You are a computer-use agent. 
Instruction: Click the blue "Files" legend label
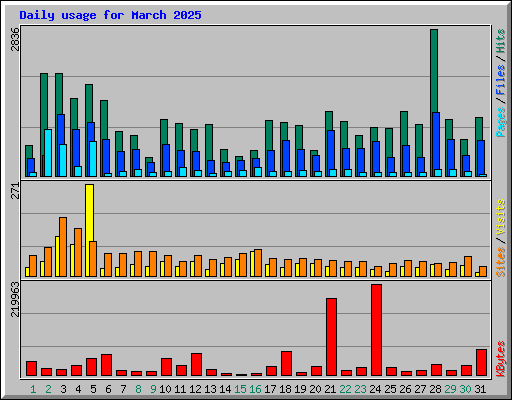point(501,80)
